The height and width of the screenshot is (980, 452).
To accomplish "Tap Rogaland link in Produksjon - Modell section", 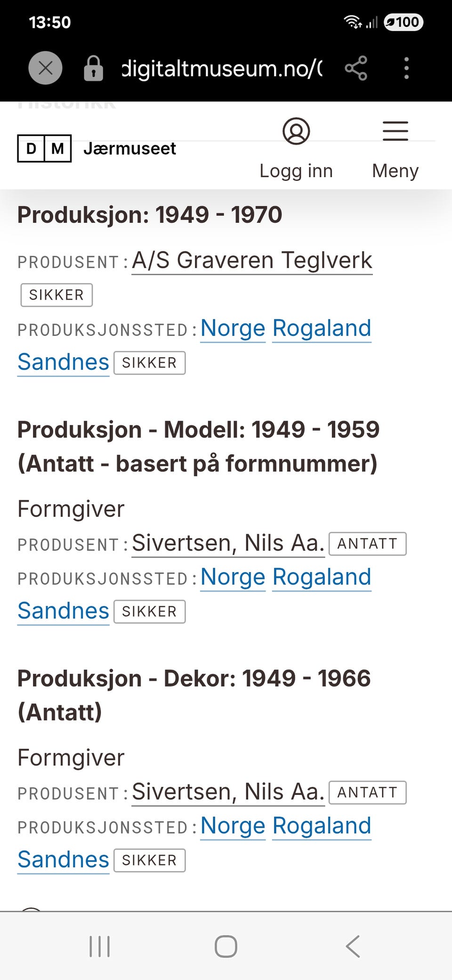I will (x=322, y=577).
